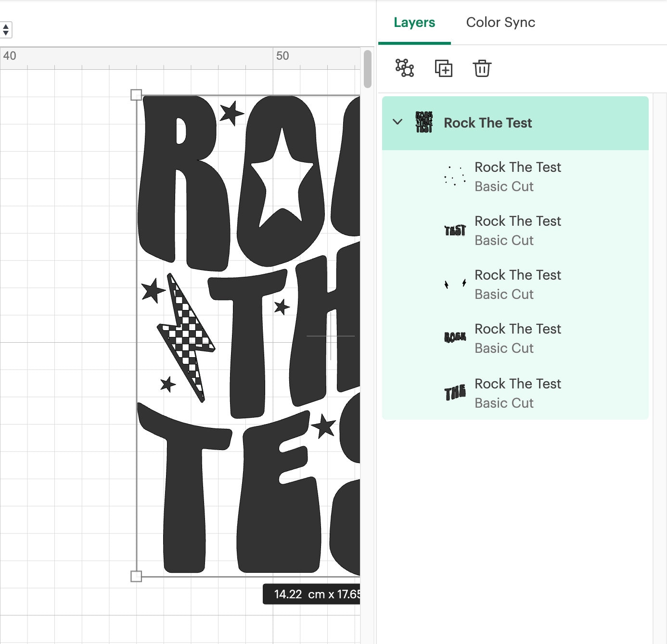Open the size stepper control above the ruler
Screen dimensions: 667x644
(6, 30)
